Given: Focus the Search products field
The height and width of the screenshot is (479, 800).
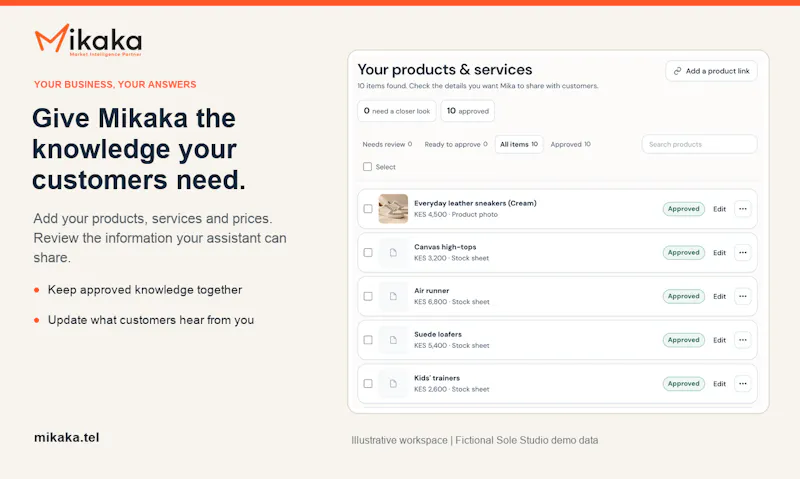Looking at the screenshot, I should tap(699, 144).
